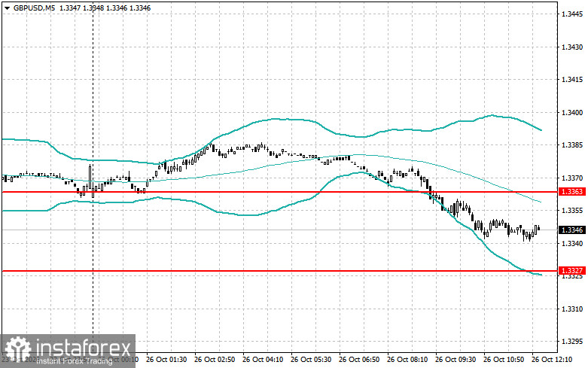This screenshot has width=588, height=368.
Task: Click the 26 Oct 12:10 time label
Action: click(552, 360)
